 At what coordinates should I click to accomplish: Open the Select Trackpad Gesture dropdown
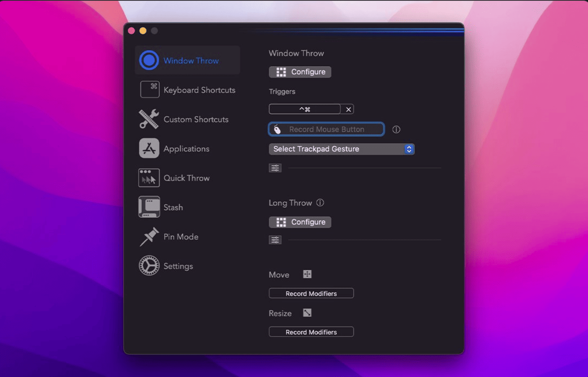pos(341,149)
